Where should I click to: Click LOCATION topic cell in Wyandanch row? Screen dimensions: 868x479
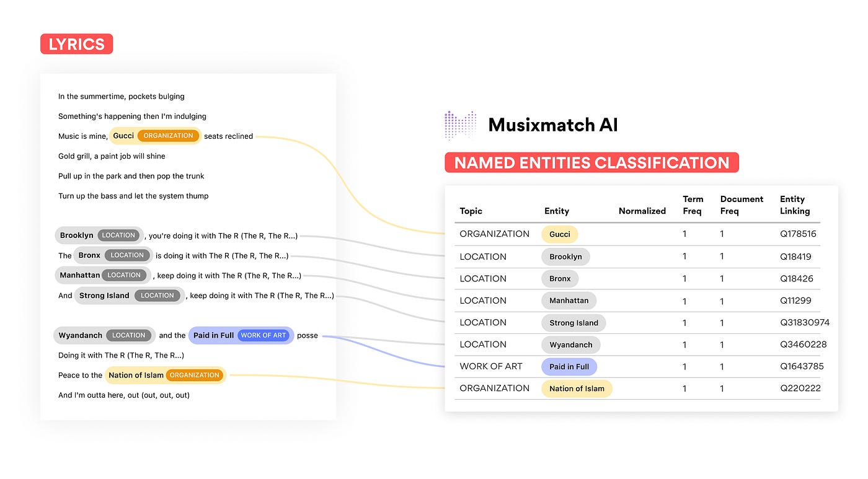(483, 345)
